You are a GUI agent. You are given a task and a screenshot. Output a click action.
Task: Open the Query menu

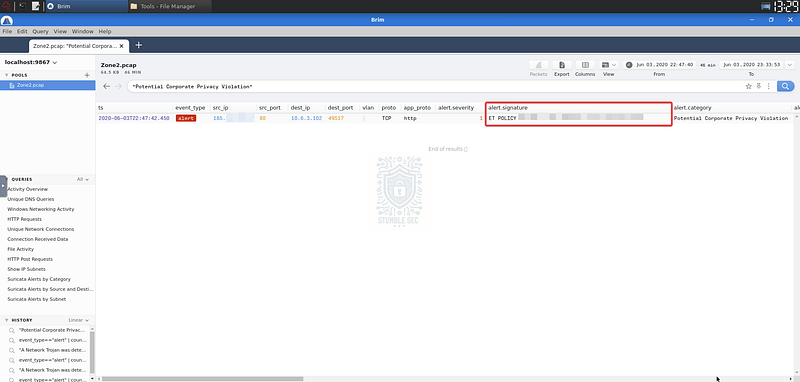point(40,31)
